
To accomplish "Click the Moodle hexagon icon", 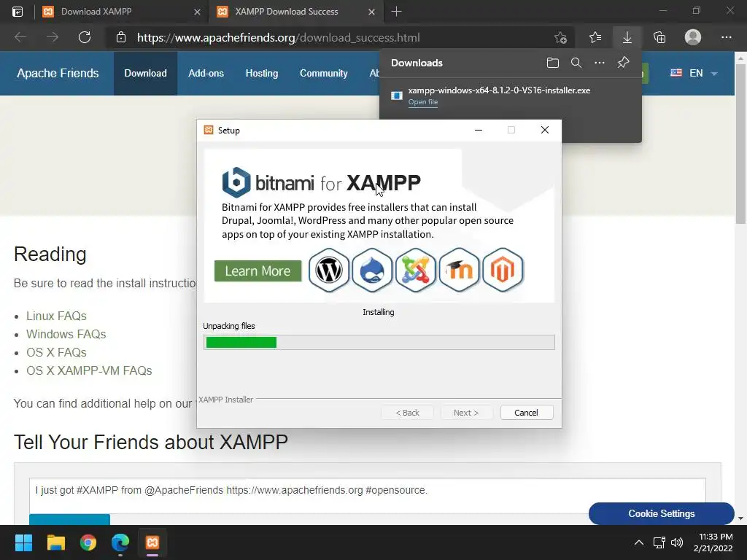I will pyautogui.click(x=459, y=270).
